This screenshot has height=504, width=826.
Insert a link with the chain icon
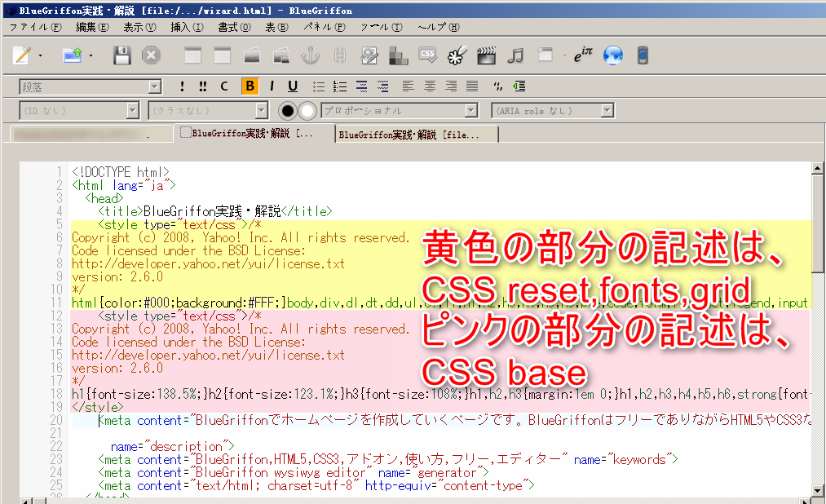(340, 55)
